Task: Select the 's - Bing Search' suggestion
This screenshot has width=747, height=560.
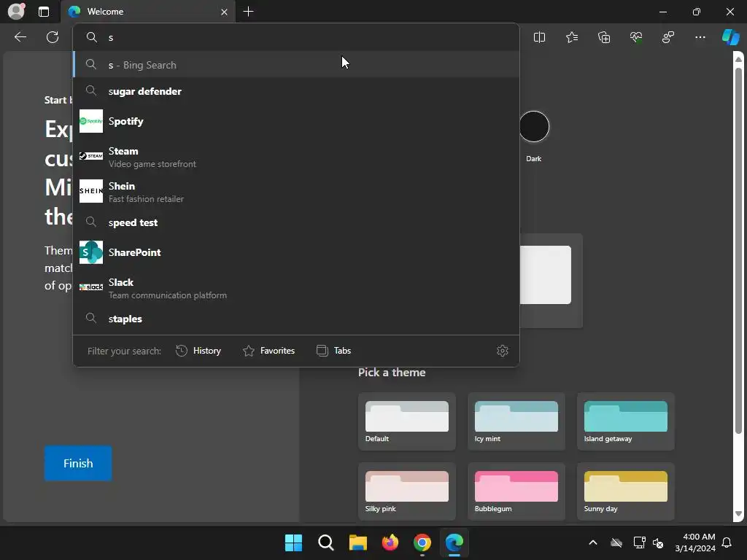Action: pos(296,64)
